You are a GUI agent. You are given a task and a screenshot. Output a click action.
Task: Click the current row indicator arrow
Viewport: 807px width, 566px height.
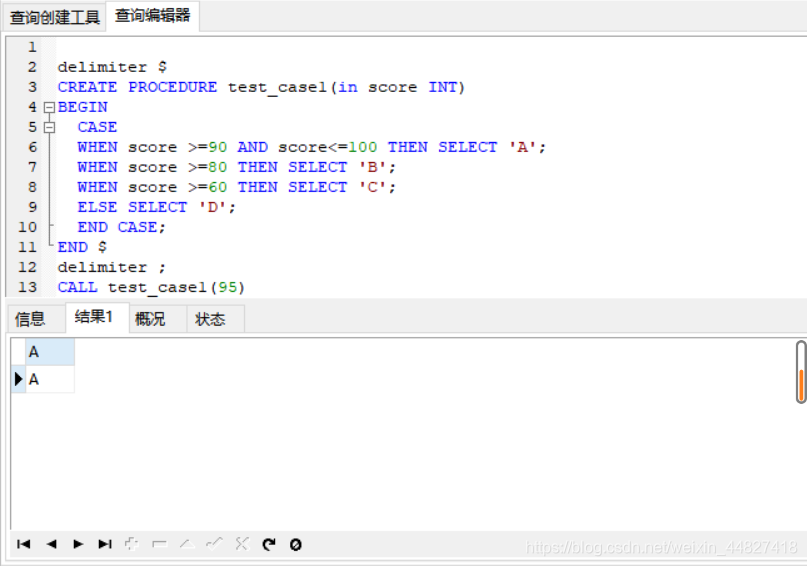(19, 379)
